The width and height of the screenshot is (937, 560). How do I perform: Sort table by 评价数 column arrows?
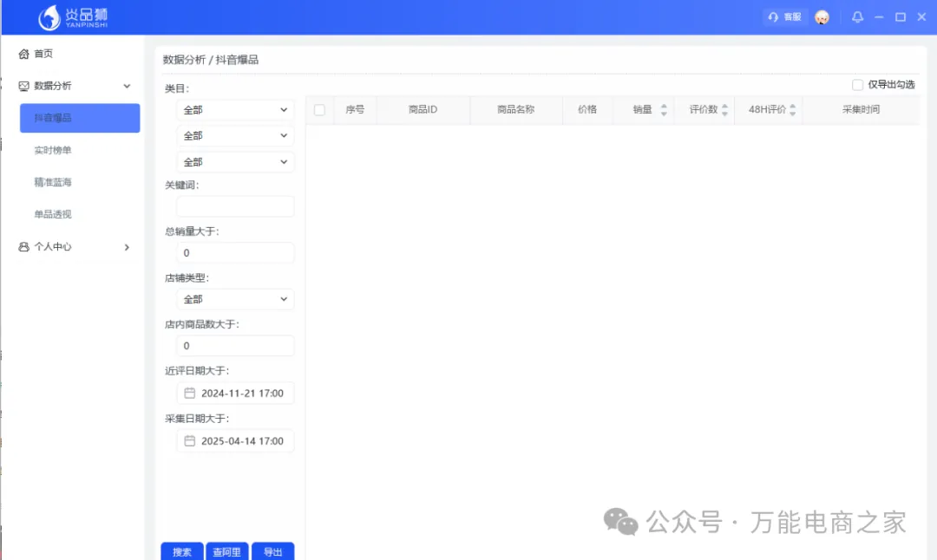[724, 110]
